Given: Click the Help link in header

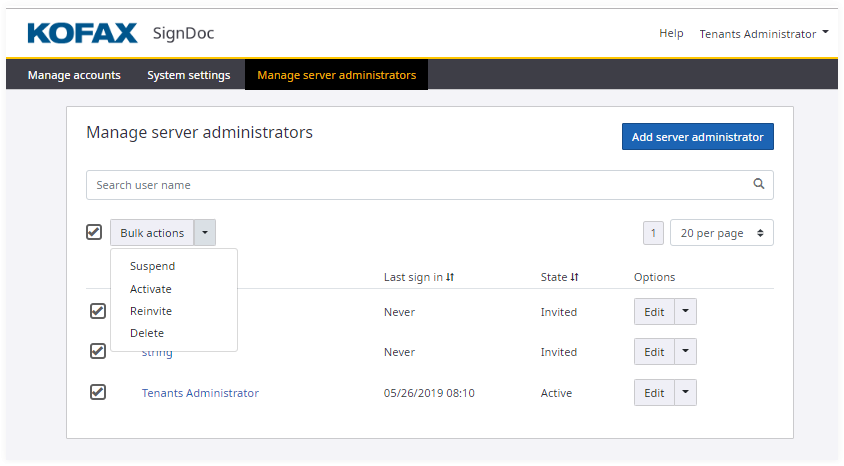Looking at the screenshot, I should coord(671,33).
